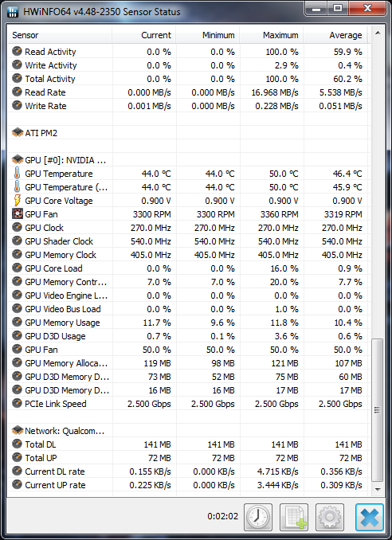Click the logging start document icon

coord(294,517)
